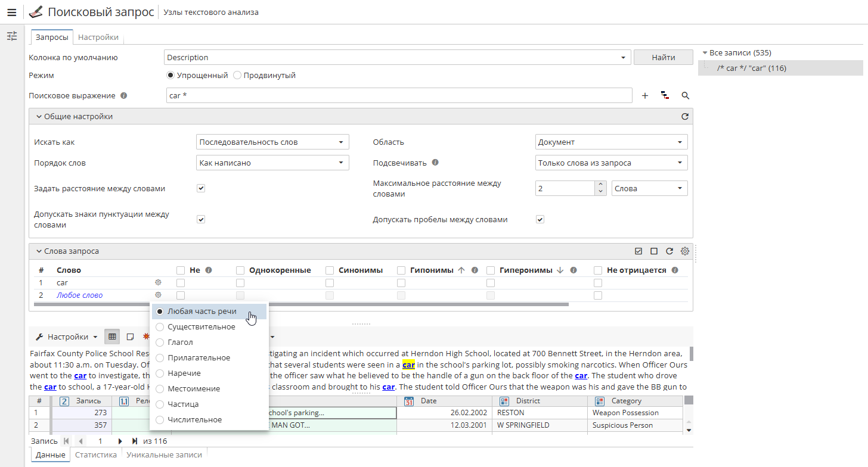Screen dimensions: 868x467
Task: Check 'Не отрицается' checkbox for 'car' row
Action: click(598, 283)
